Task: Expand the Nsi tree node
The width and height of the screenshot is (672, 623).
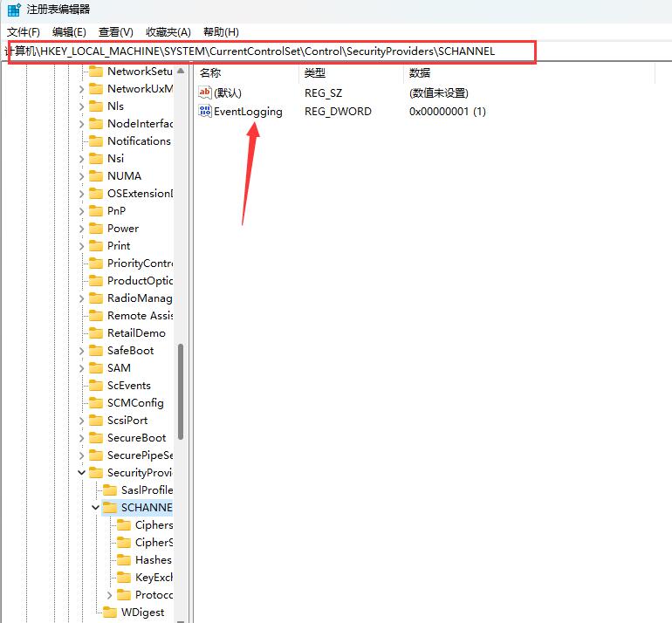Action: click(81, 159)
